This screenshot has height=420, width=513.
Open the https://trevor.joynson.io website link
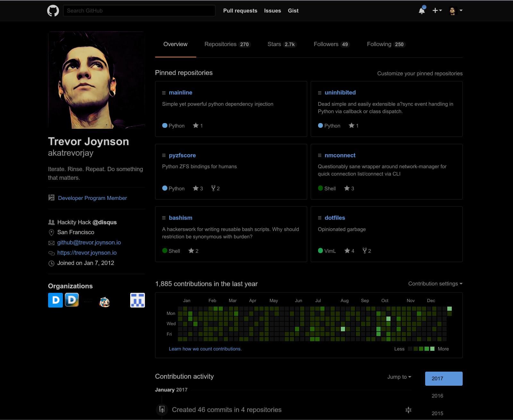87,253
